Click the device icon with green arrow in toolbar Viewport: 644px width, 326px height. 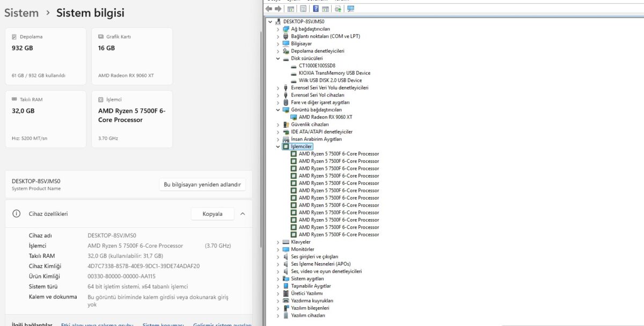pyautogui.click(x=338, y=9)
